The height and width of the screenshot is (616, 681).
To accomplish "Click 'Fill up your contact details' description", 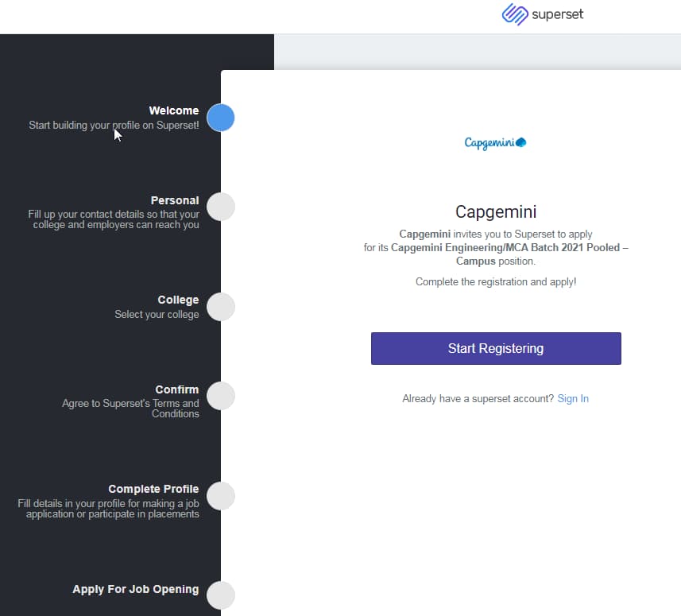I will (114, 219).
